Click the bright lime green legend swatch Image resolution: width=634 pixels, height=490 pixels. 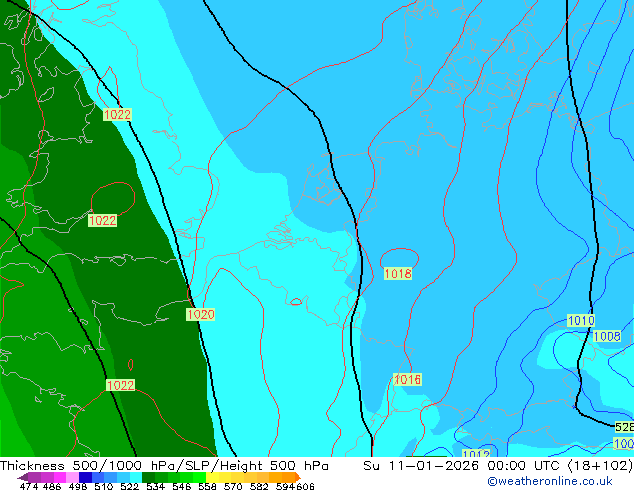[199, 477]
